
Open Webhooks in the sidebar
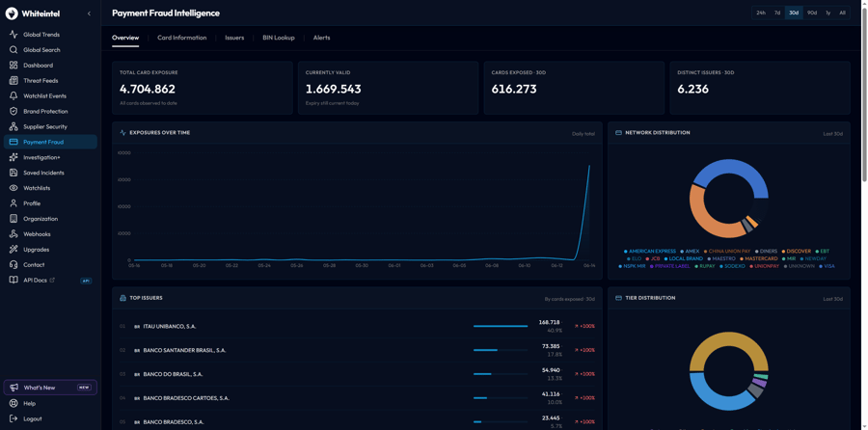pyautogui.click(x=50, y=234)
